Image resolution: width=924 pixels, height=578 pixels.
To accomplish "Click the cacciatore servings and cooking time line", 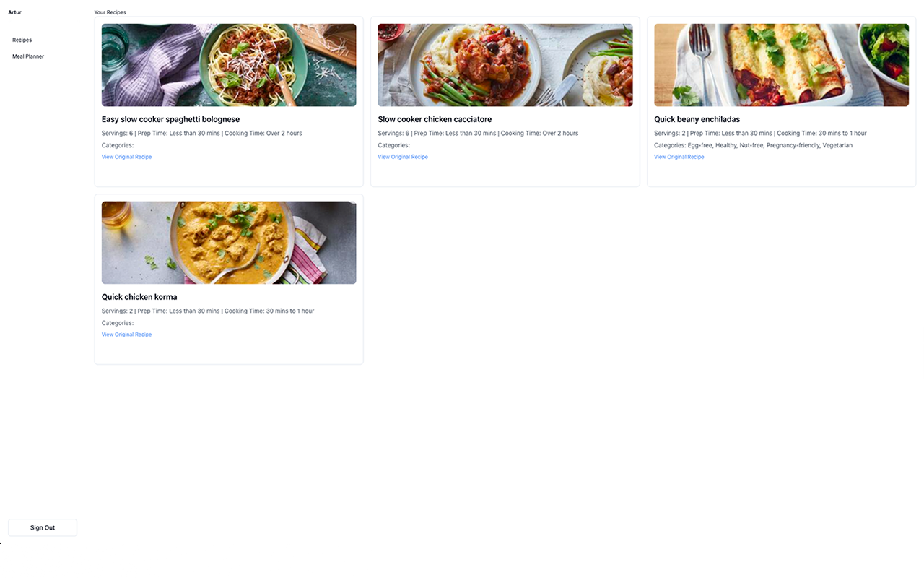I will coord(478,133).
